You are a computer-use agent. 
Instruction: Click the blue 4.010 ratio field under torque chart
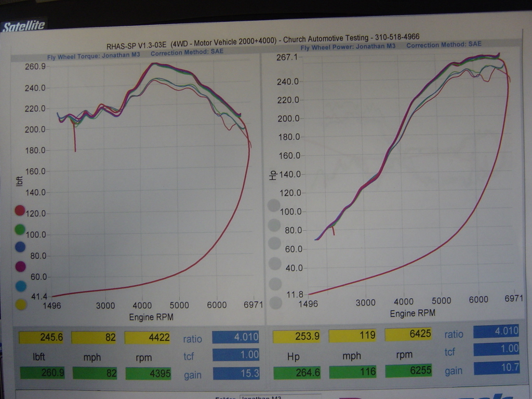click(235, 337)
